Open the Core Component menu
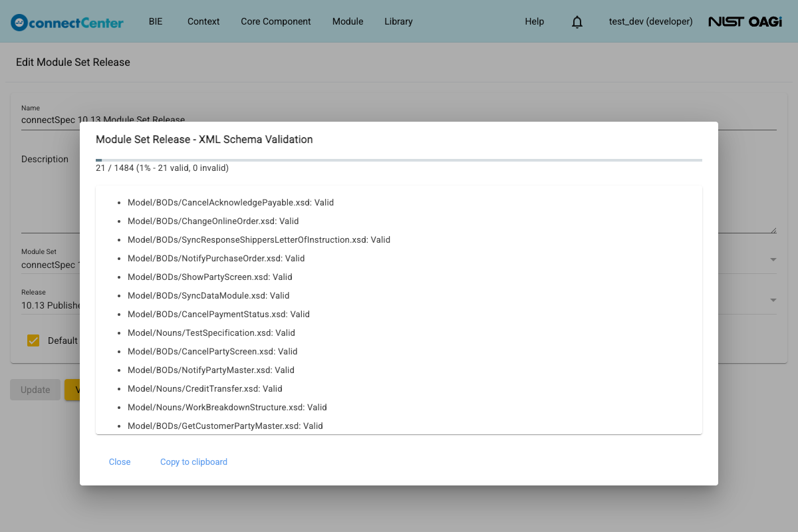Screen dimensions: 798x532 [x=276, y=21]
